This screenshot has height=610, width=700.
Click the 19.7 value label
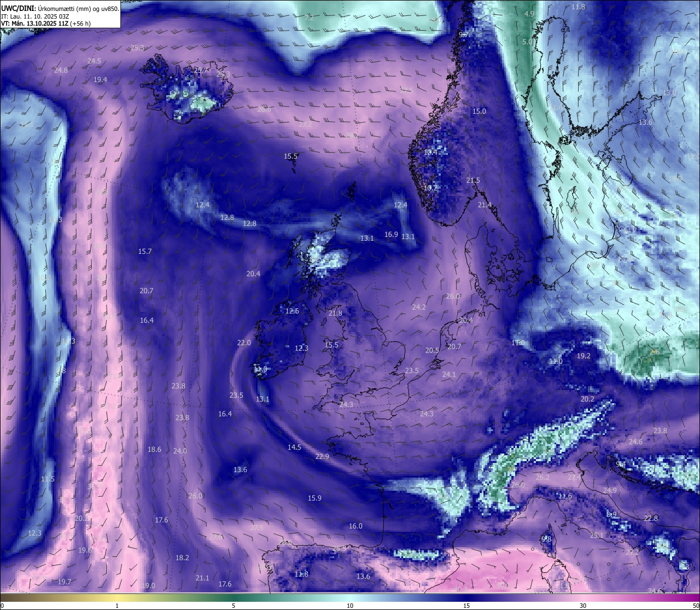coord(65,582)
